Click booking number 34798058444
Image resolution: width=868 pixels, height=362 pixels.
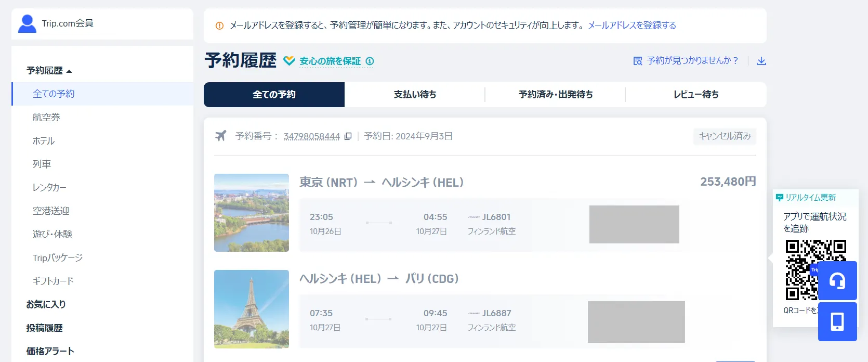click(311, 136)
